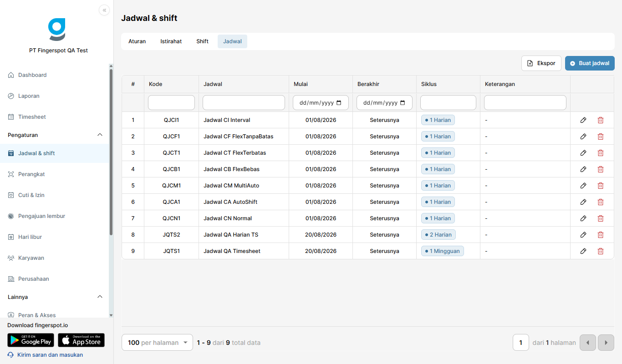
Task: Switch to the Istirahat tab
Action: pyautogui.click(x=171, y=41)
